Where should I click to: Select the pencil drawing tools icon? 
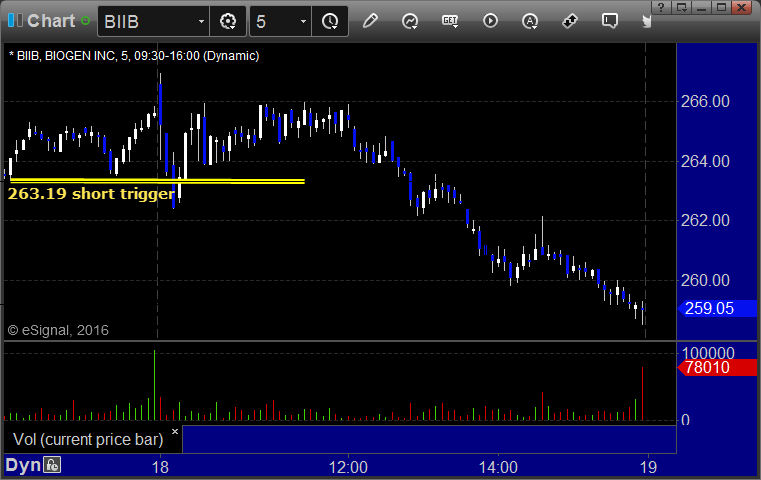tap(370, 21)
